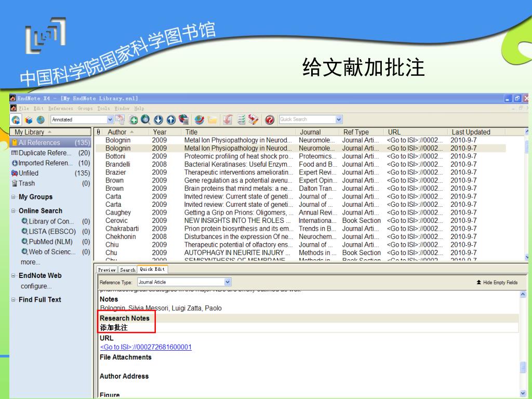Click the output style browse icon beside Annotated
The image size is (532, 399).
click(x=120, y=119)
